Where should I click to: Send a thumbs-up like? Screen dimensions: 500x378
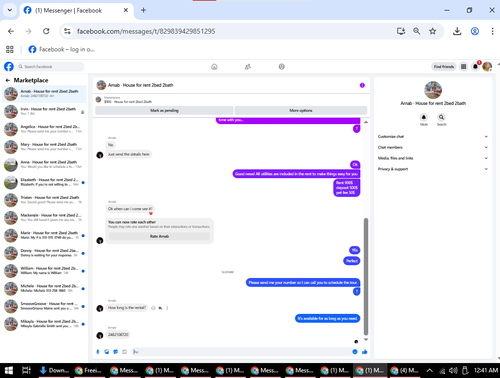click(365, 352)
